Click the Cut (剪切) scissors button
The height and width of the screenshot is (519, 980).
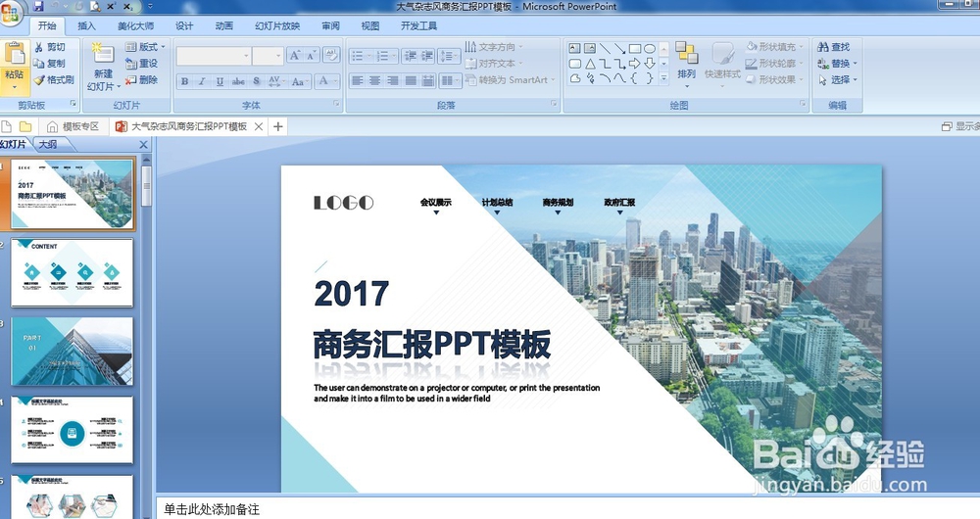tap(49, 47)
